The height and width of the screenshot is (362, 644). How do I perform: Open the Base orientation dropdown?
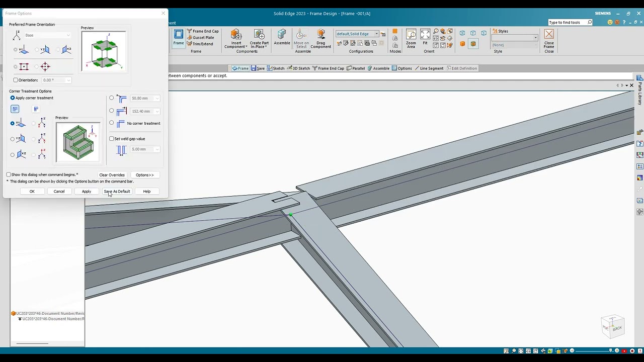tap(68, 35)
